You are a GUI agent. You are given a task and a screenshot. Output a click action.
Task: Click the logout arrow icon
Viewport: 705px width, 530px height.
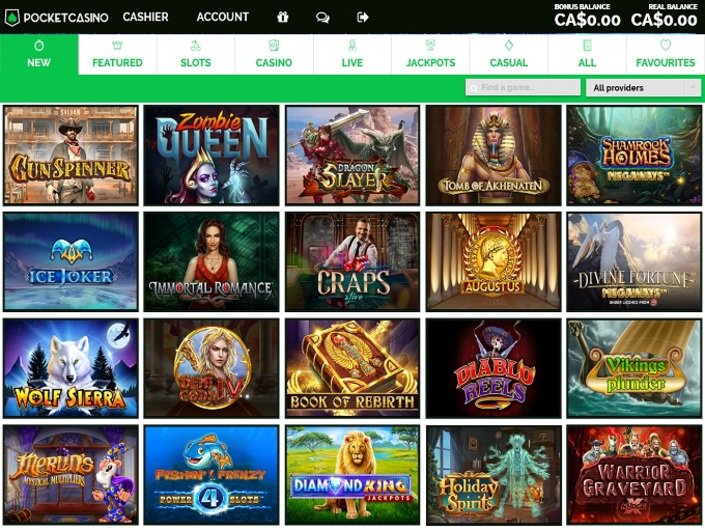(362, 17)
